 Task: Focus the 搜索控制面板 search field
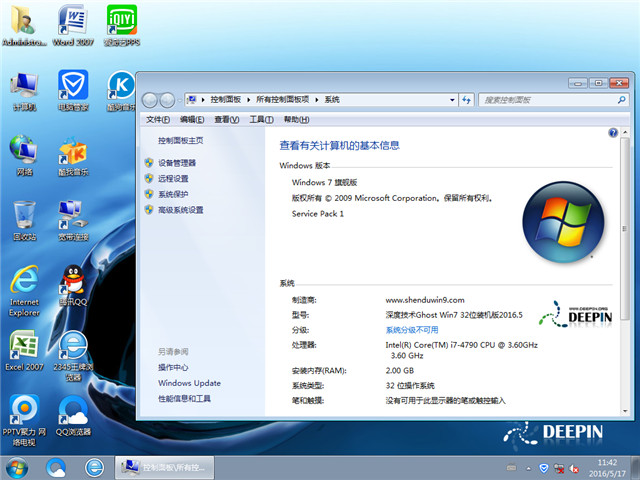point(548,100)
